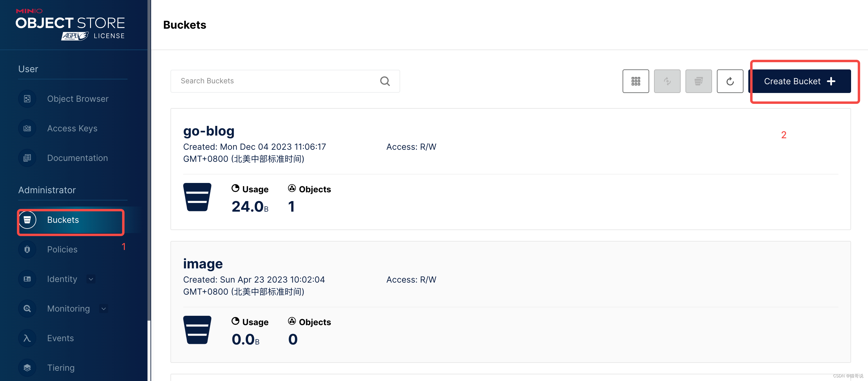This screenshot has width=868, height=381.
Task: Click the go-blog bucket title
Action: coord(209,131)
